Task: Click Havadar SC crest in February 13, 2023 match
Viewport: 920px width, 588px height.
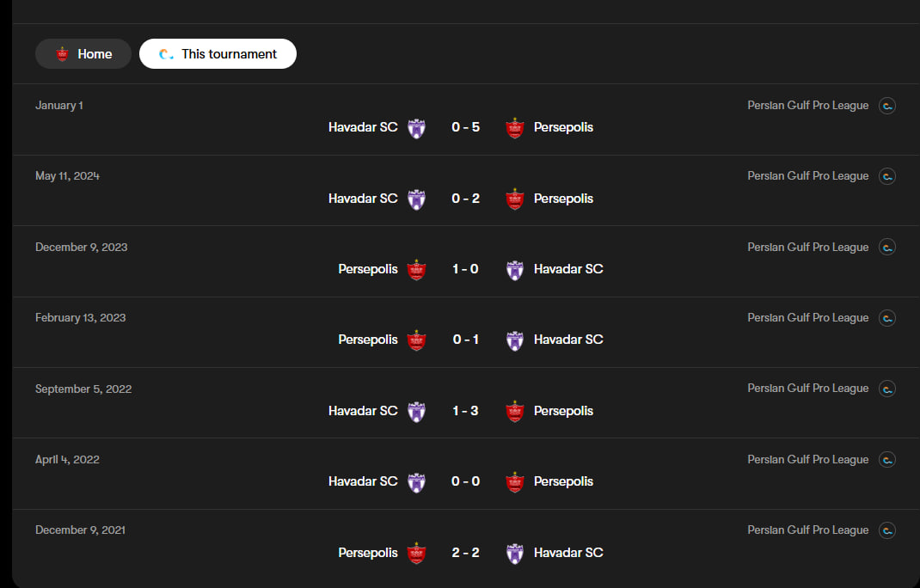Action: coord(514,340)
